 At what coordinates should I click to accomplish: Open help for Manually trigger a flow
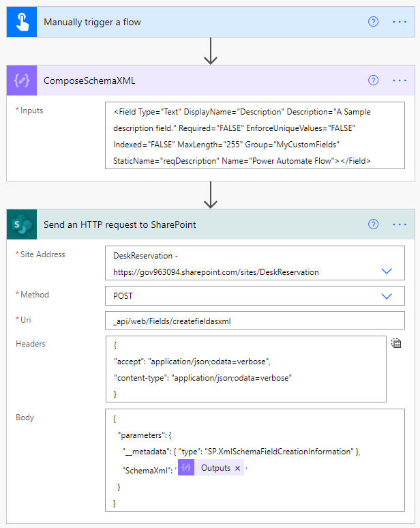pyautogui.click(x=373, y=22)
